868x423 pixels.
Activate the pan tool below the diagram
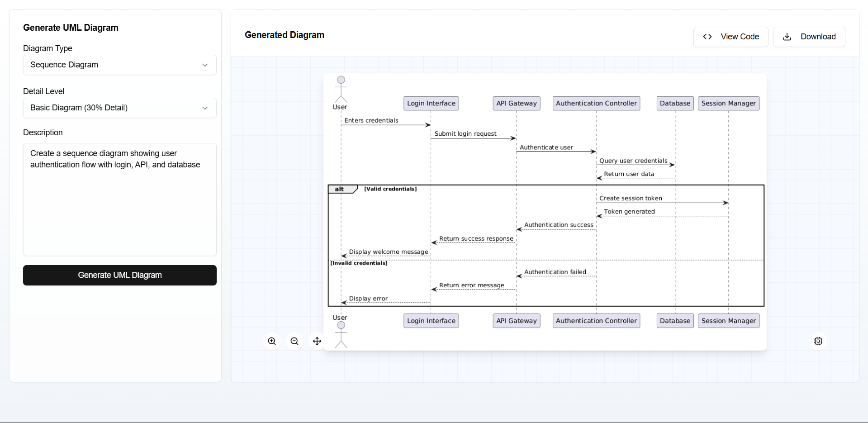317,341
